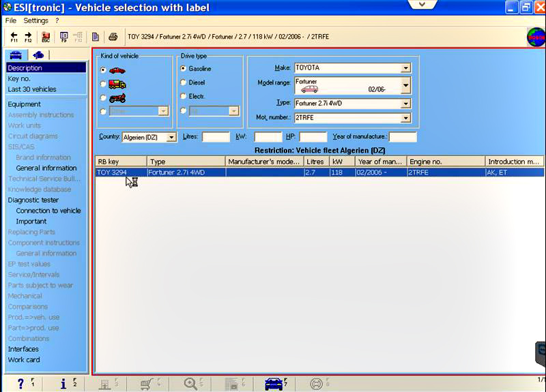Select Electr. drive type
Viewport: 546px width, 392px height.
(x=183, y=96)
